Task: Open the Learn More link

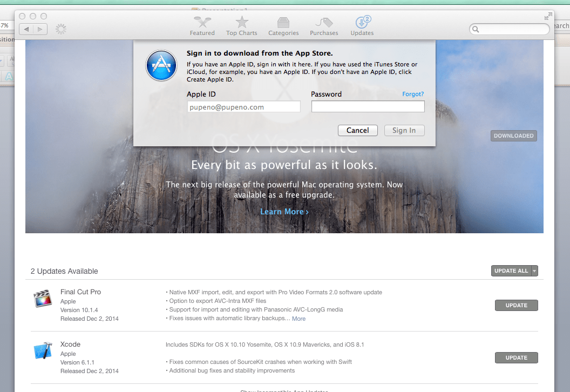Action: (284, 212)
